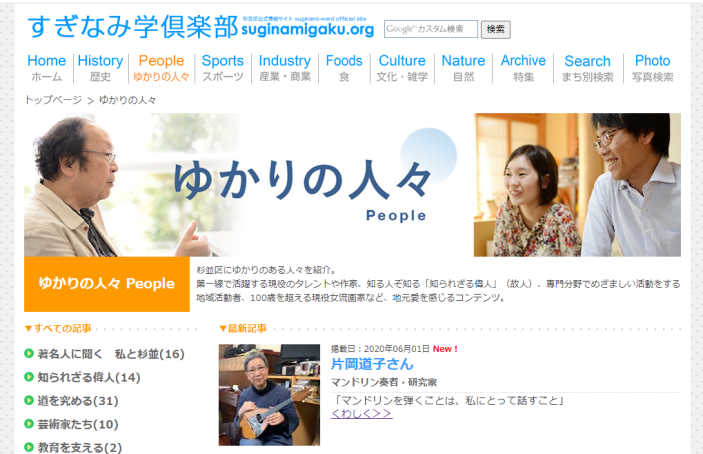Click the トップページ breadcrumb link
This screenshot has width=703, height=454.
pos(53,100)
